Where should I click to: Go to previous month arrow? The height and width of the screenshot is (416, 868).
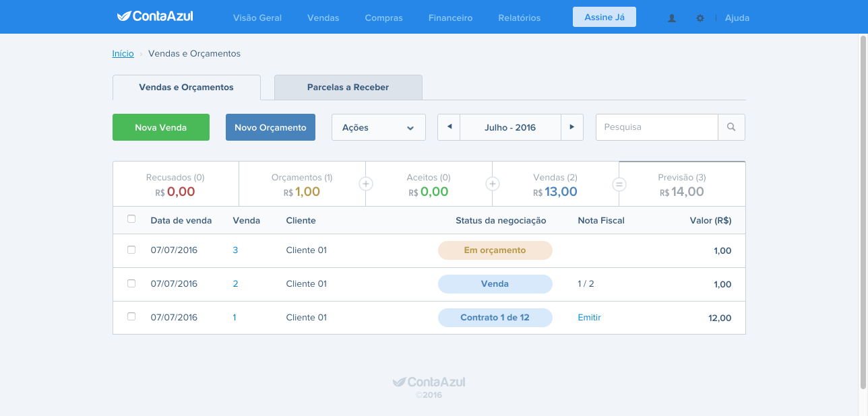pos(449,127)
